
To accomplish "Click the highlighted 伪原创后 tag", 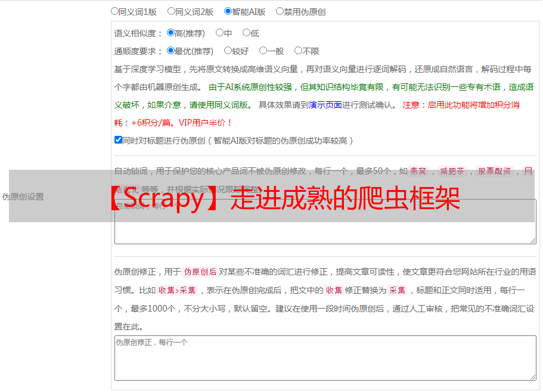I will click(200, 272).
